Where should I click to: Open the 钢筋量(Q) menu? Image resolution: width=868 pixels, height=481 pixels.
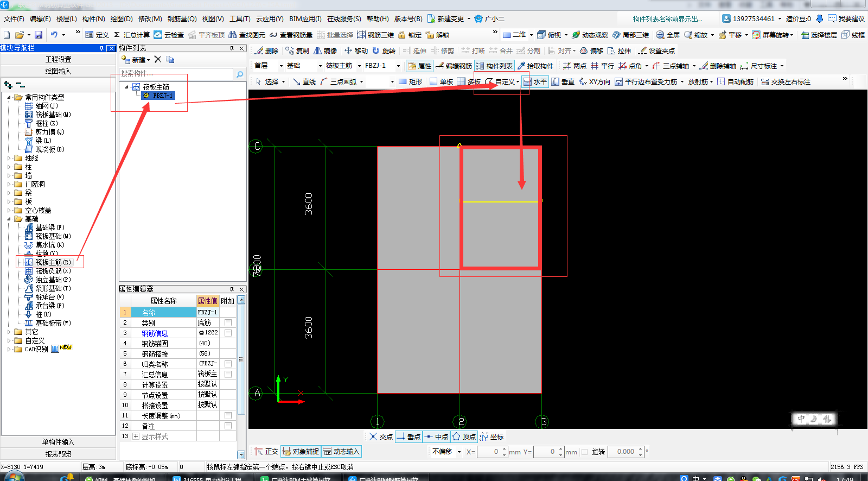(x=182, y=18)
